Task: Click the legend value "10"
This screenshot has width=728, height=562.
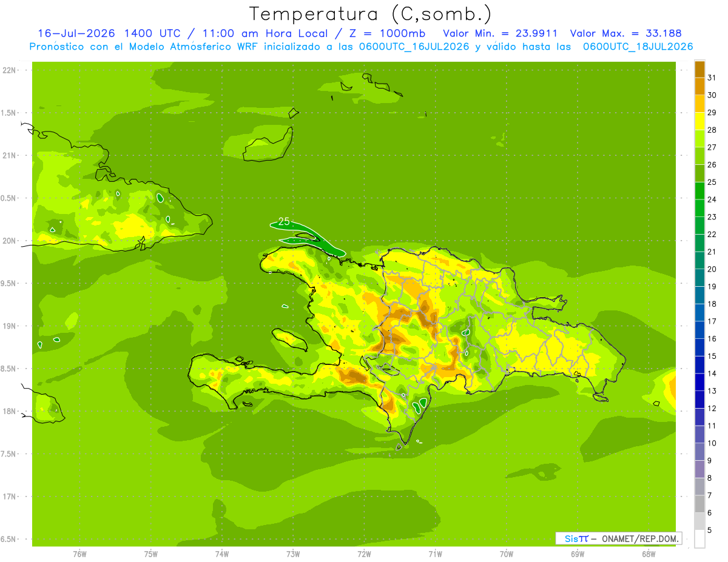Action: point(713,443)
